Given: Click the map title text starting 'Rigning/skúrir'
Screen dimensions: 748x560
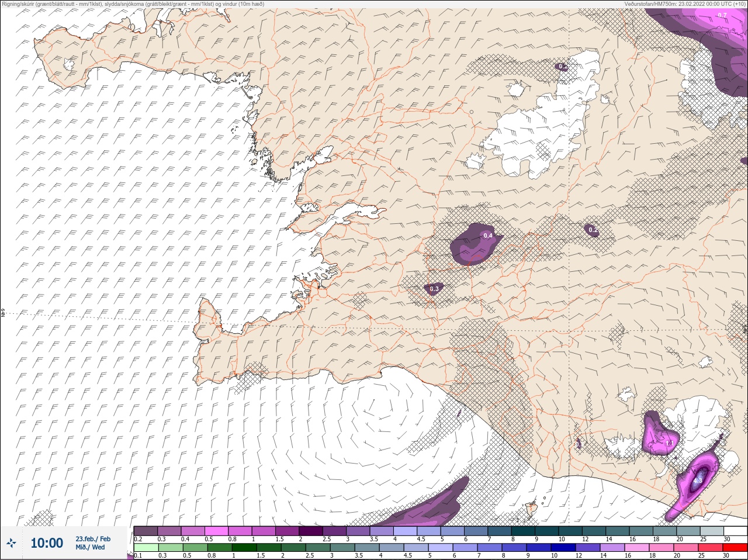Looking at the screenshot, I should tap(133, 4).
